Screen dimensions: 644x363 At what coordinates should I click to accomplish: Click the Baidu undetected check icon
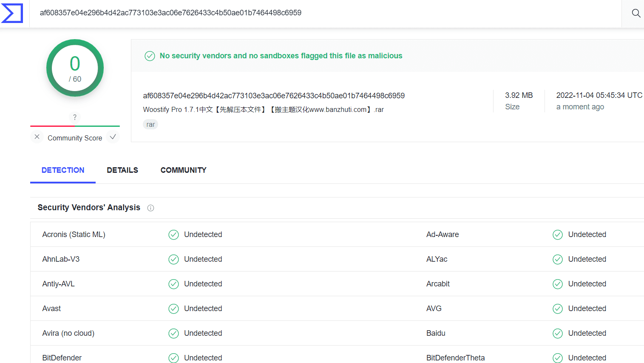(x=558, y=334)
